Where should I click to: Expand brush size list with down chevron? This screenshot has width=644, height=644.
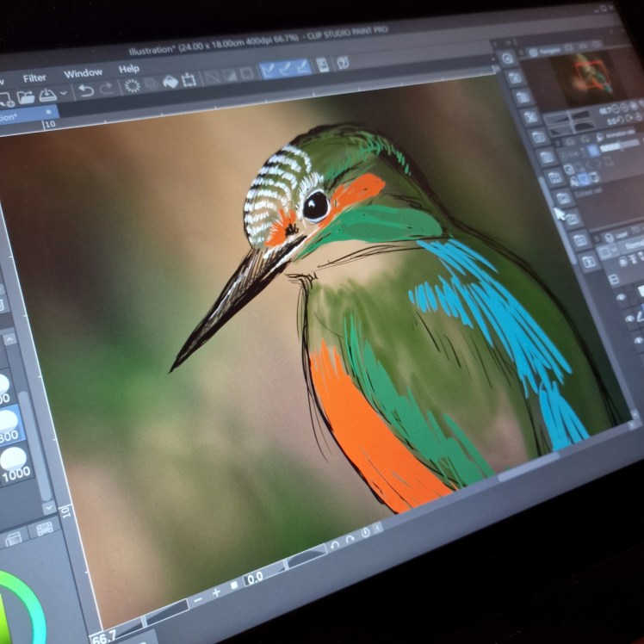(49, 508)
